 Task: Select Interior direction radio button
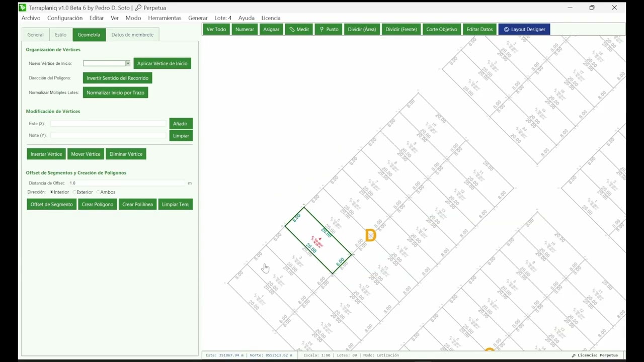tap(52, 192)
